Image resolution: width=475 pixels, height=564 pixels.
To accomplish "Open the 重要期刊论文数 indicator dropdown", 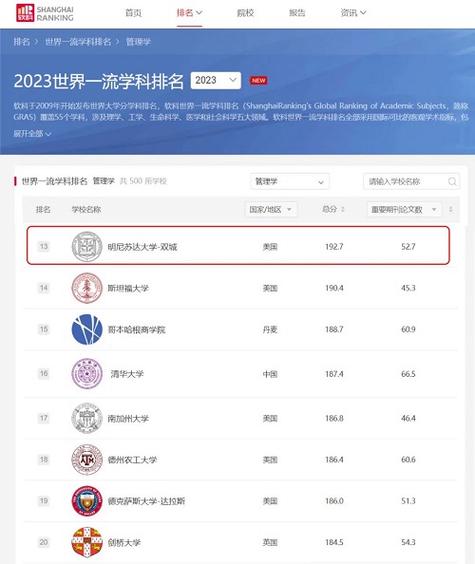I will (404, 210).
